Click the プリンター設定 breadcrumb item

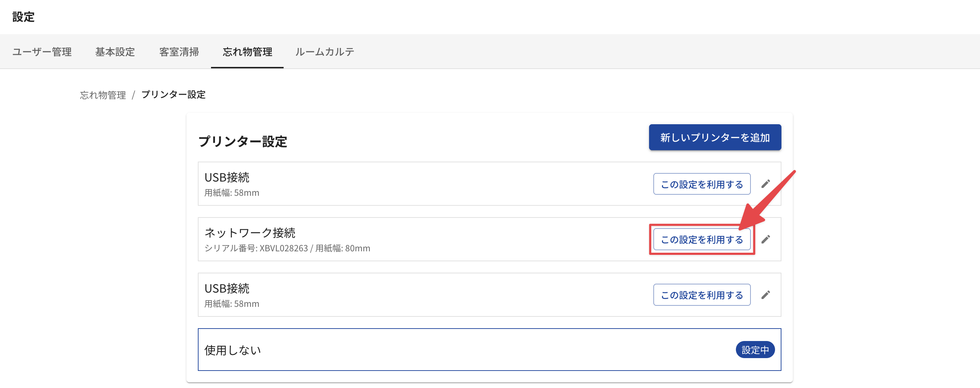pyautogui.click(x=173, y=95)
